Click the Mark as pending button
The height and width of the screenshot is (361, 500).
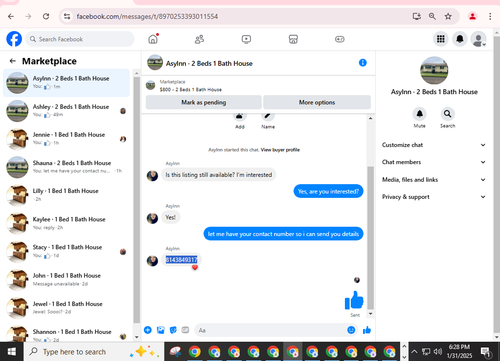click(204, 102)
